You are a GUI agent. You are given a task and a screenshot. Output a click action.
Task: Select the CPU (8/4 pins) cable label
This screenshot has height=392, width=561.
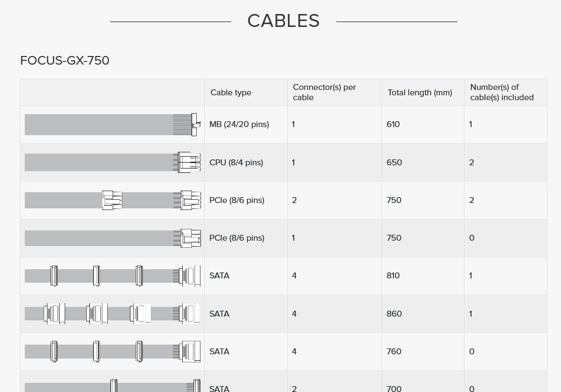(x=236, y=162)
